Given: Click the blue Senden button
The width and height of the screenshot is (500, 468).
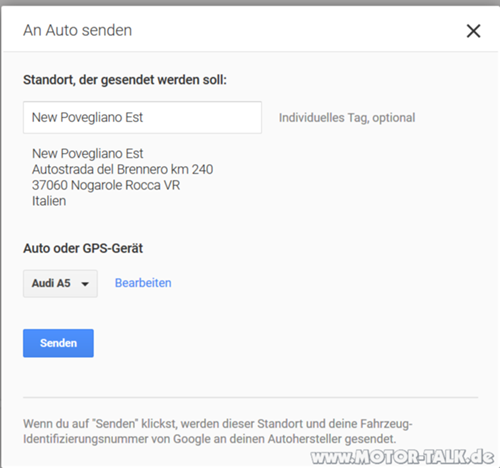Looking at the screenshot, I should [x=58, y=343].
